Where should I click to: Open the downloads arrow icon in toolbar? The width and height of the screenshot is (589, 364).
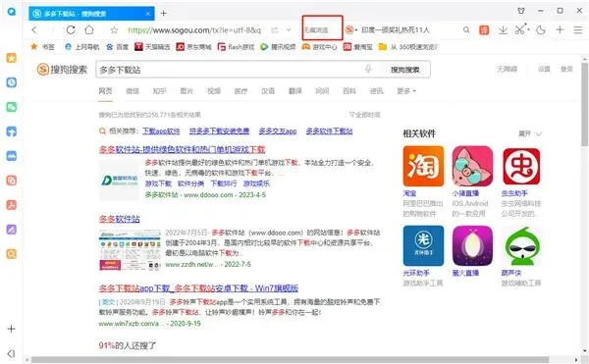pyautogui.click(x=503, y=30)
